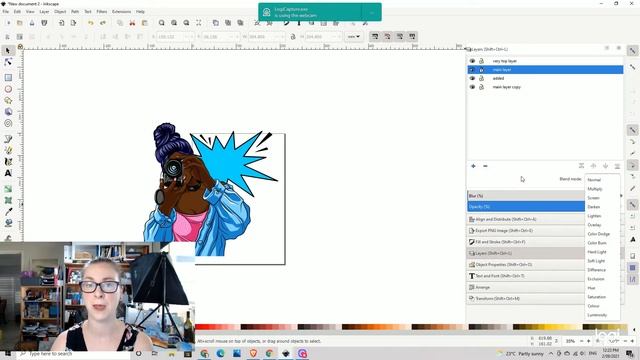Toggle visibility of added layer
This screenshot has width=640, height=360.
click(472, 78)
